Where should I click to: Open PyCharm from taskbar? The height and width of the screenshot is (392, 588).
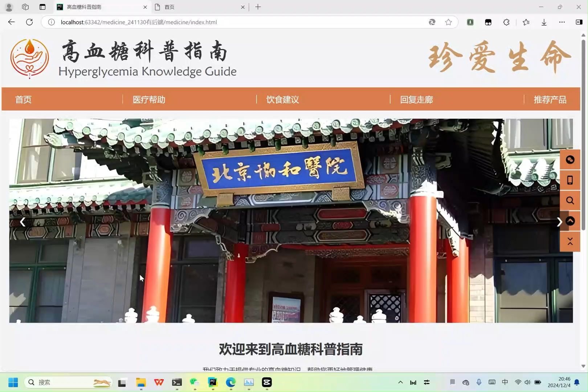213,382
